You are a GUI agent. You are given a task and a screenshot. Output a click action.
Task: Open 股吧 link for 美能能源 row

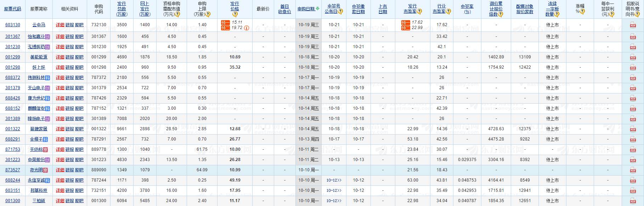click(79, 57)
